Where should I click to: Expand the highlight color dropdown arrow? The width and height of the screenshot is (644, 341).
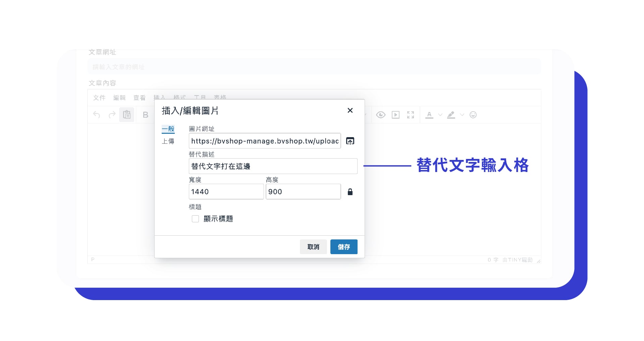pyautogui.click(x=462, y=115)
